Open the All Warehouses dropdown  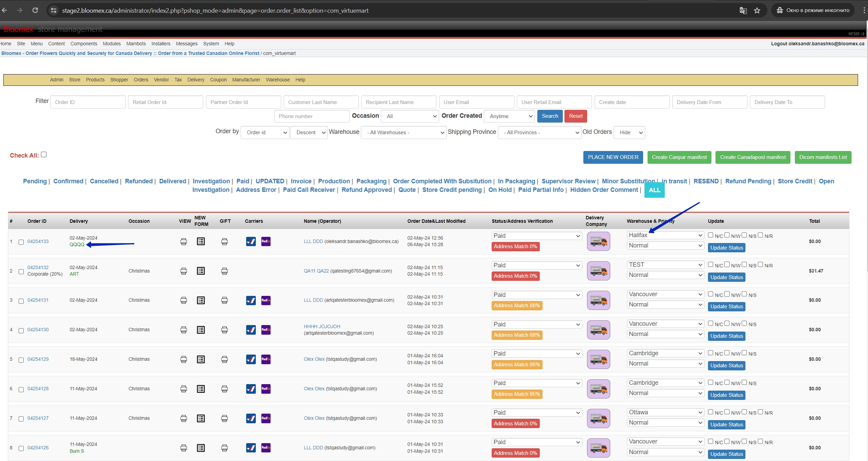[403, 132]
